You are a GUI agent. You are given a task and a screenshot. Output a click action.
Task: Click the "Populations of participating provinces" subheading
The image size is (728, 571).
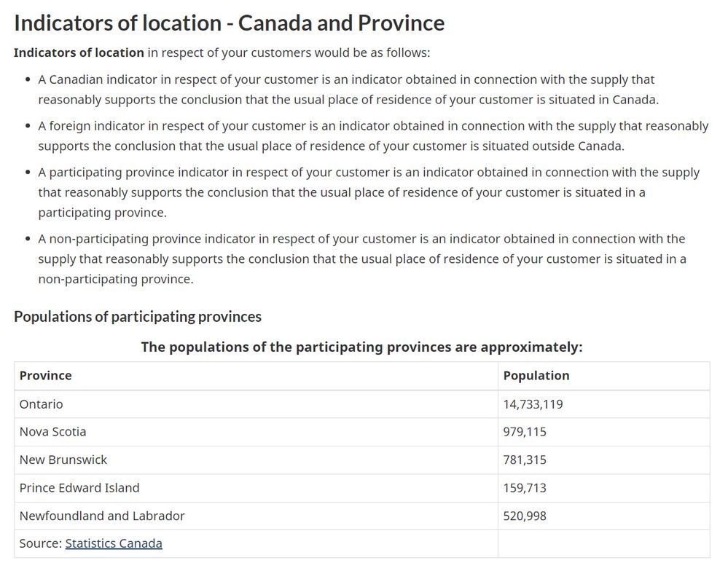(x=138, y=317)
